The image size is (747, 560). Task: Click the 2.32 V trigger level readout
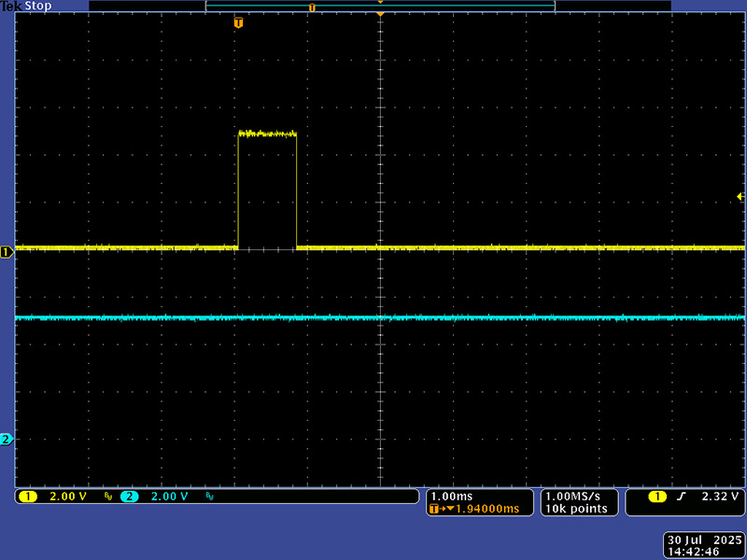719,497
